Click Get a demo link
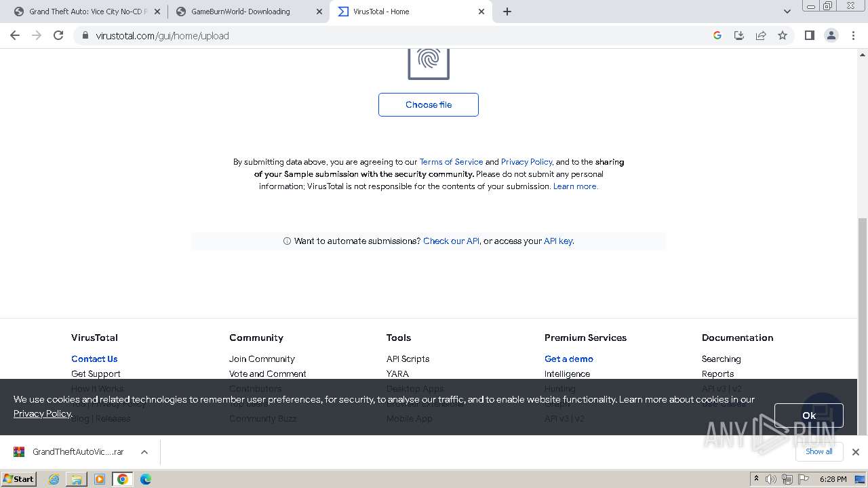Viewport: 868px width, 488px height. pyautogui.click(x=569, y=359)
